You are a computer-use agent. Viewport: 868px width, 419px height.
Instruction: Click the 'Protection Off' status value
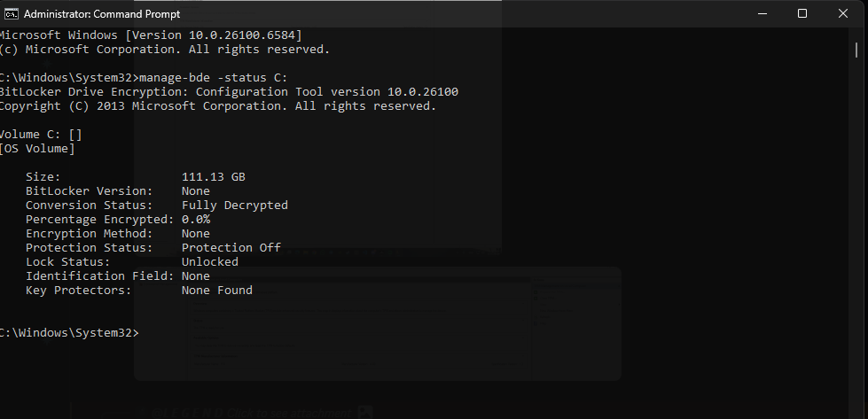(x=231, y=248)
